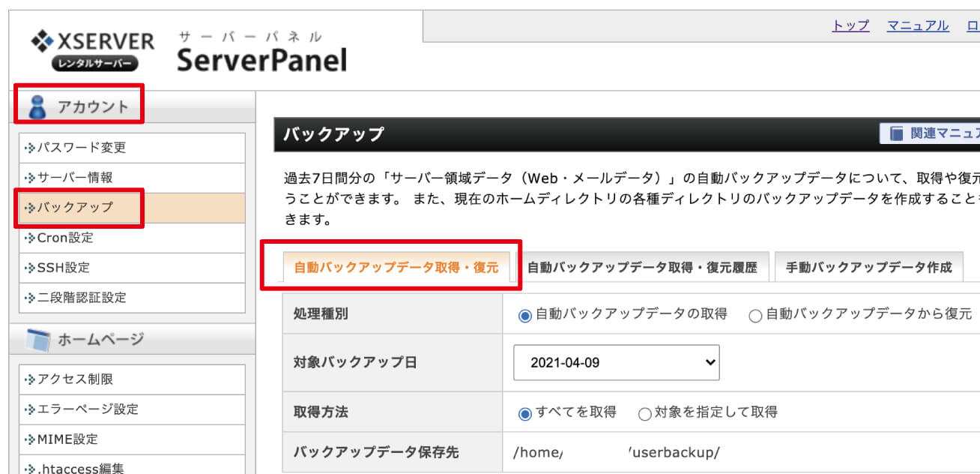Open the 手動バックアップデータ作成 tab
Viewport: 980px width, 474px height.
click(x=868, y=268)
